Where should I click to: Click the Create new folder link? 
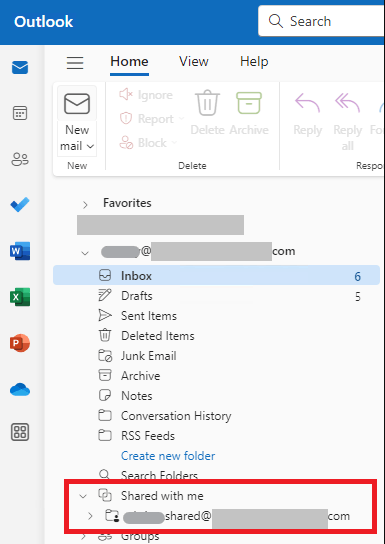click(168, 456)
